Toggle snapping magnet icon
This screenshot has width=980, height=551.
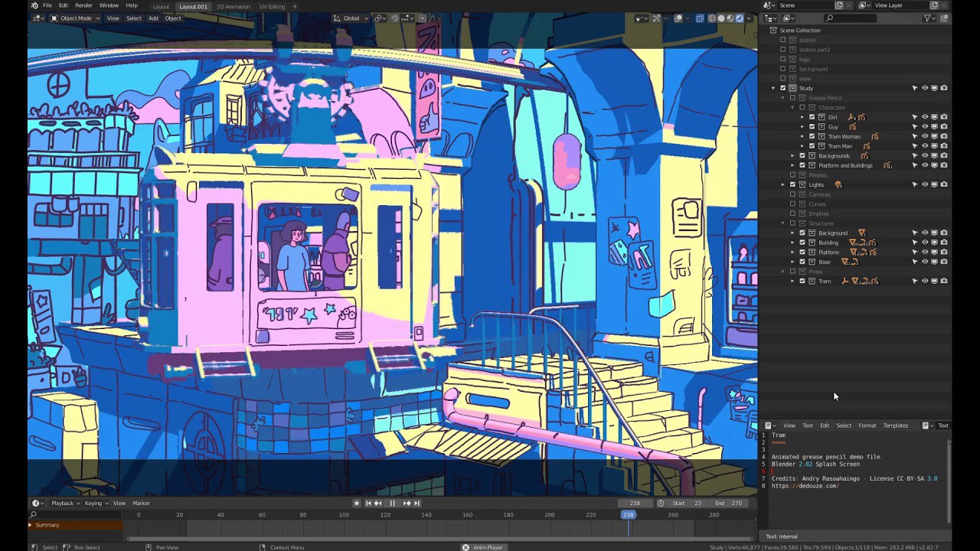pos(395,18)
